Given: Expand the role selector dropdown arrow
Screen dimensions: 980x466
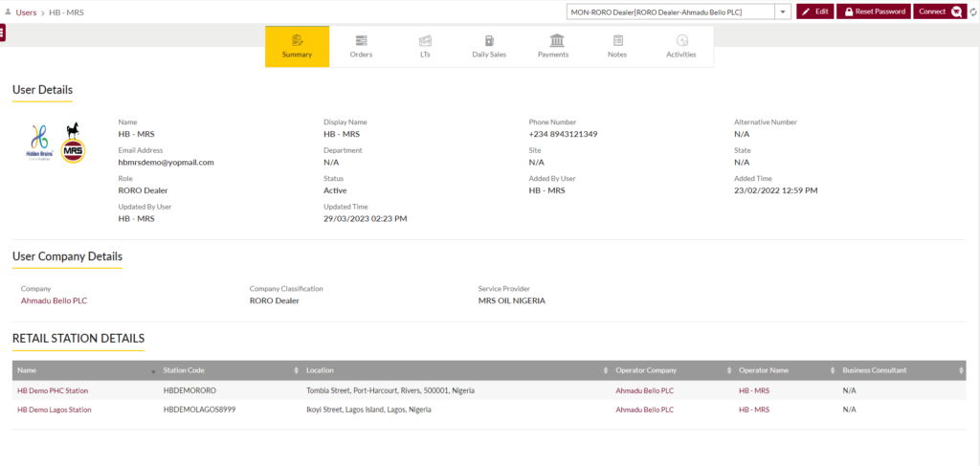Looking at the screenshot, I should (x=783, y=11).
